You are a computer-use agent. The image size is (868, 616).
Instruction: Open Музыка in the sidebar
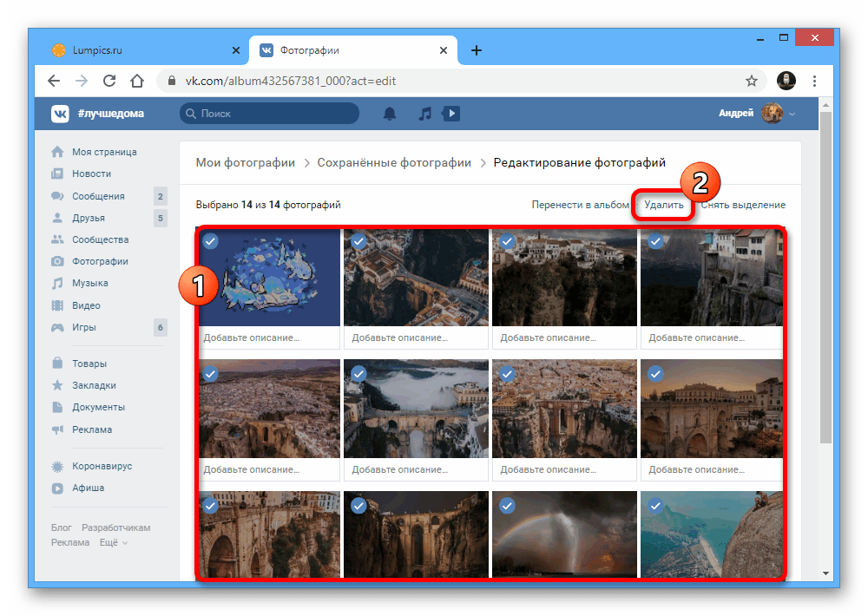pos(89,283)
